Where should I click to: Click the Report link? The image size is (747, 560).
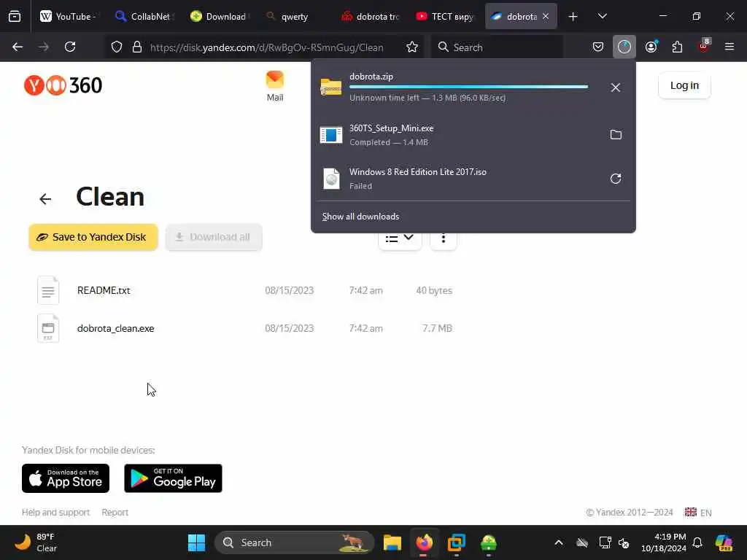115,513
